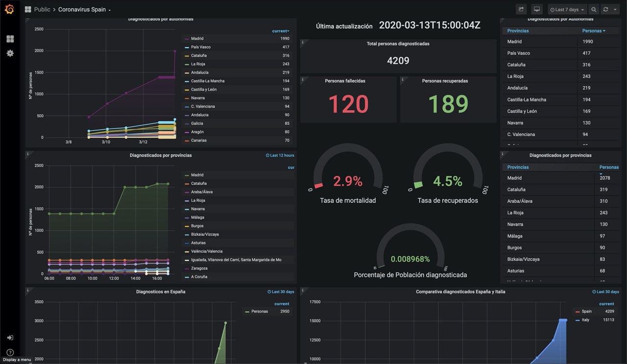Toggle Bizkaia/Vizcaya series in províncias legend

coord(205,235)
